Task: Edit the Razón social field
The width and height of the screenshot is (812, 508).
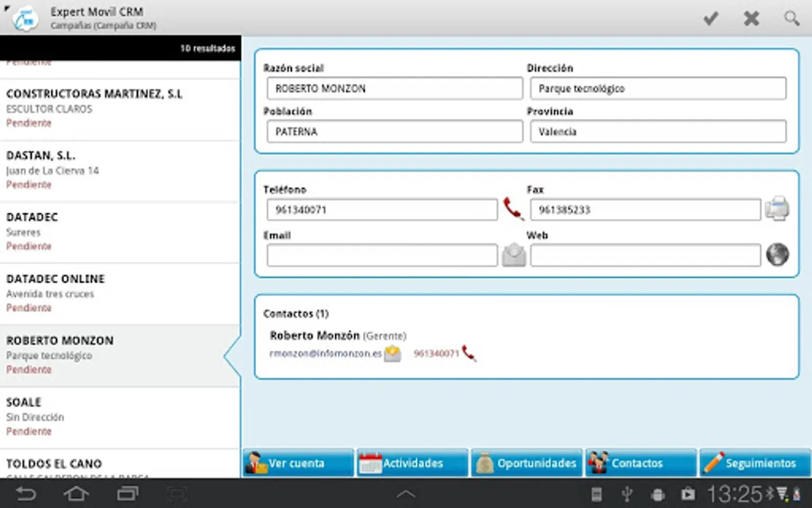Action: (395, 89)
